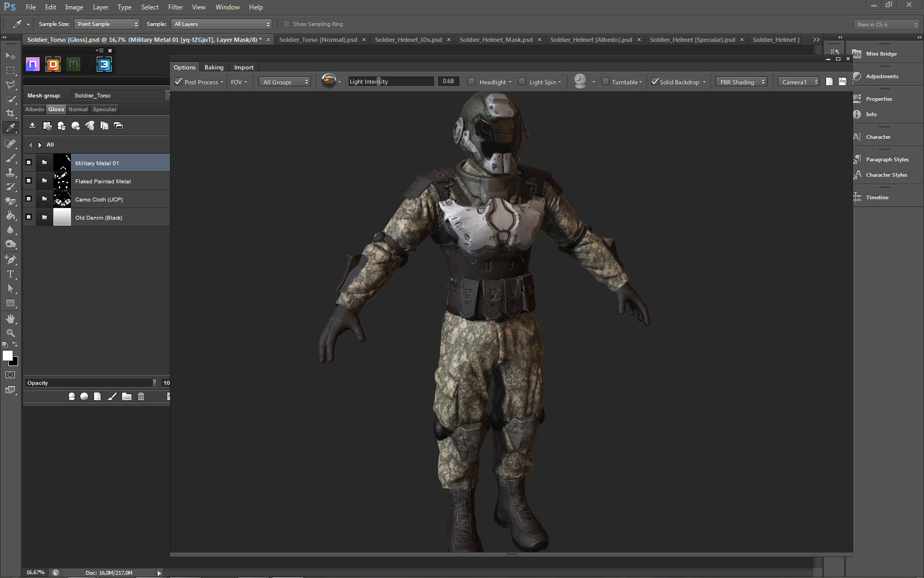Open the Sample Size dropdown
Viewport: 924px width, 578px height.
pos(107,24)
